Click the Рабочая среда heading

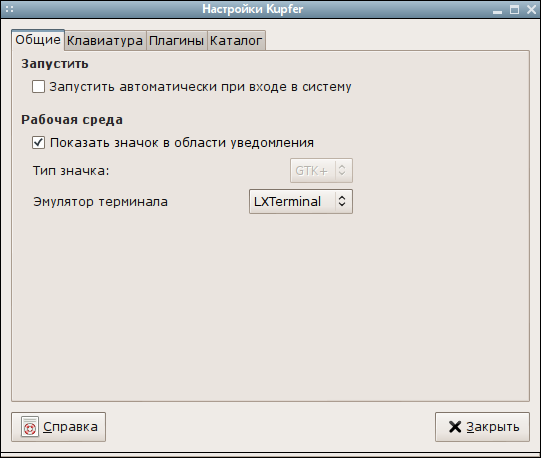click(x=72, y=120)
